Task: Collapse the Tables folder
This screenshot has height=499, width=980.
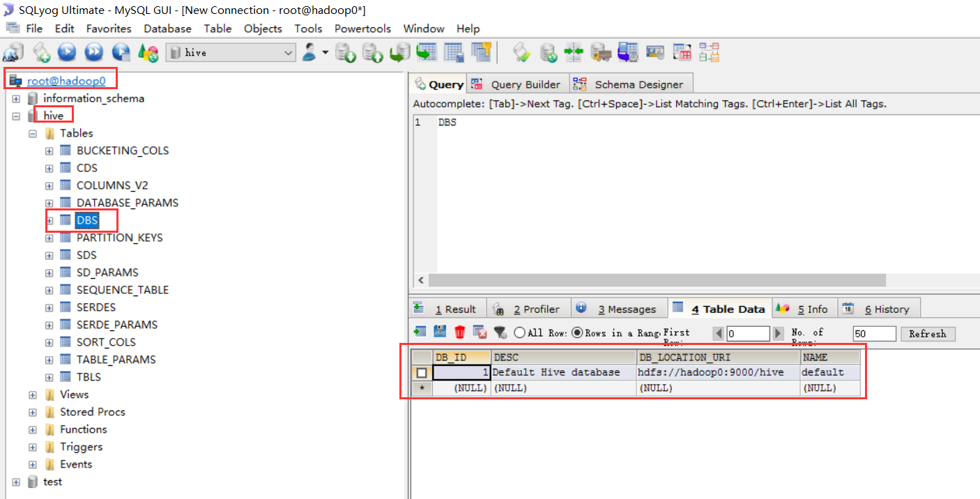Action: click(33, 134)
